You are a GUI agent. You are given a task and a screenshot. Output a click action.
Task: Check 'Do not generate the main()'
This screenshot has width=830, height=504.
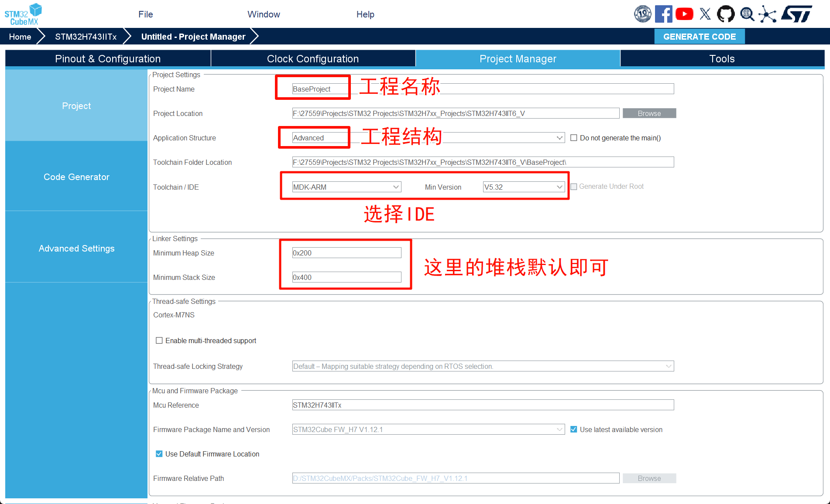(x=574, y=138)
